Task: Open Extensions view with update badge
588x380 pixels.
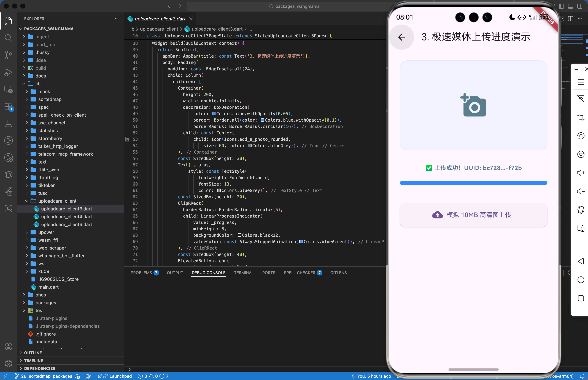Action: (x=8, y=107)
